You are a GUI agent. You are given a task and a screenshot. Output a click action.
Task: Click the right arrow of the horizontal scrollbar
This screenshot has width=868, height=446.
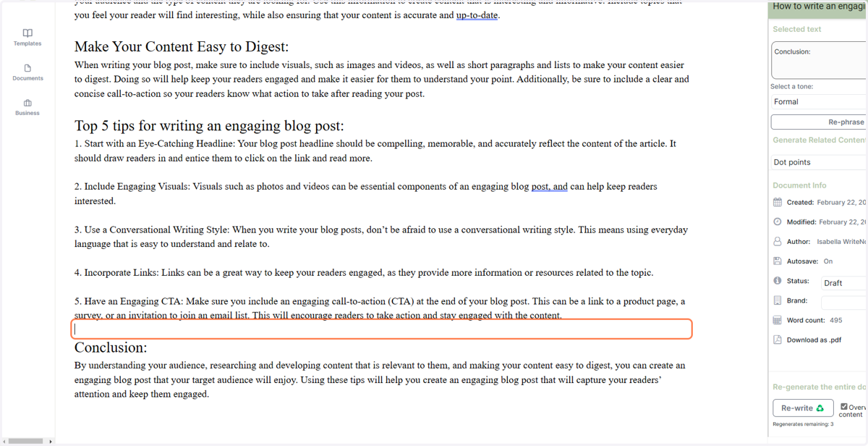click(50, 441)
